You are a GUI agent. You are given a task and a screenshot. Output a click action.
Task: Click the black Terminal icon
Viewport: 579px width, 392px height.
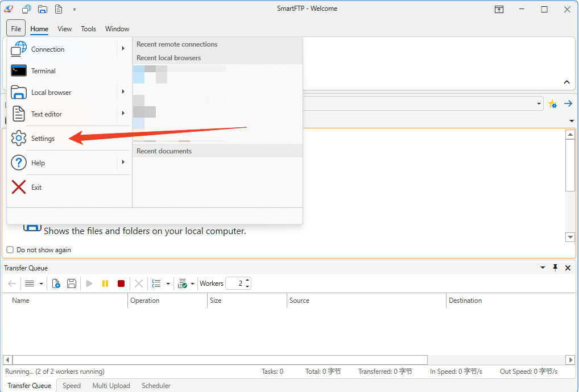tap(18, 70)
